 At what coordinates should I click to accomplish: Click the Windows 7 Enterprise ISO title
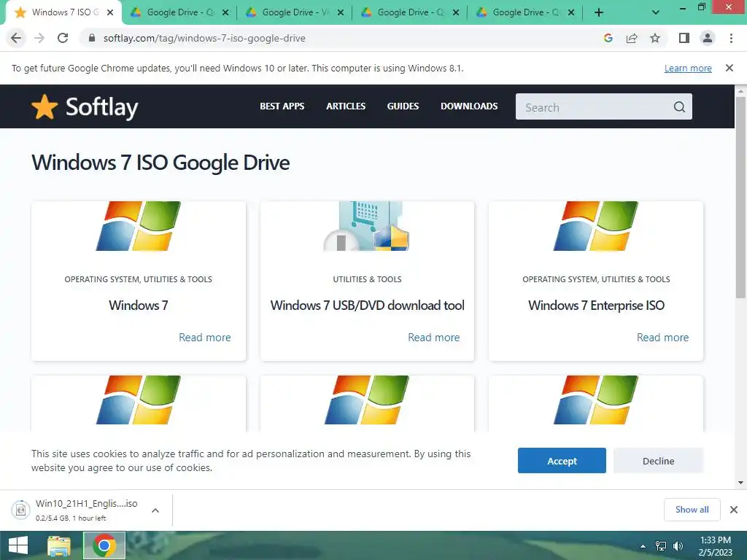click(x=597, y=306)
